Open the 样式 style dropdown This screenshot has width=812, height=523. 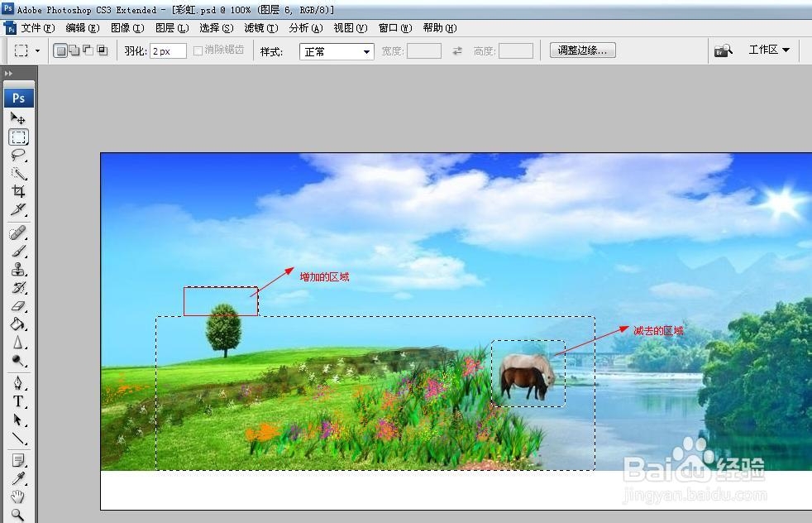[335, 50]
